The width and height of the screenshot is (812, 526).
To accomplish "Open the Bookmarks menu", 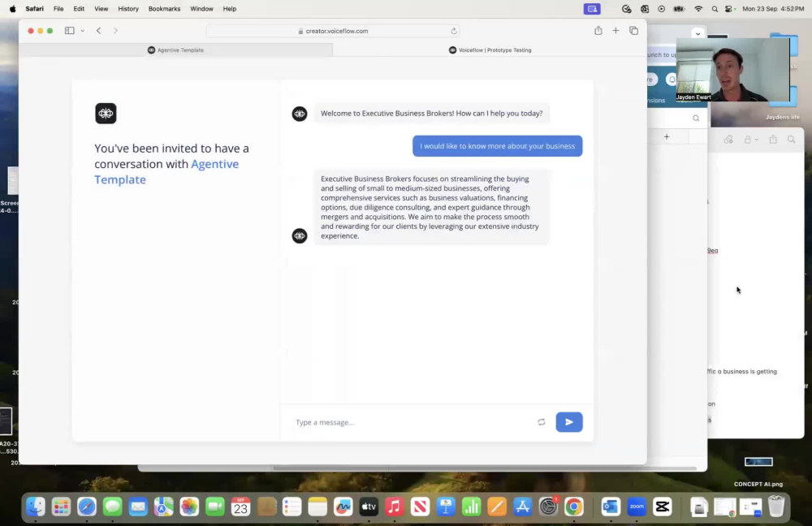I will point(164,9).
